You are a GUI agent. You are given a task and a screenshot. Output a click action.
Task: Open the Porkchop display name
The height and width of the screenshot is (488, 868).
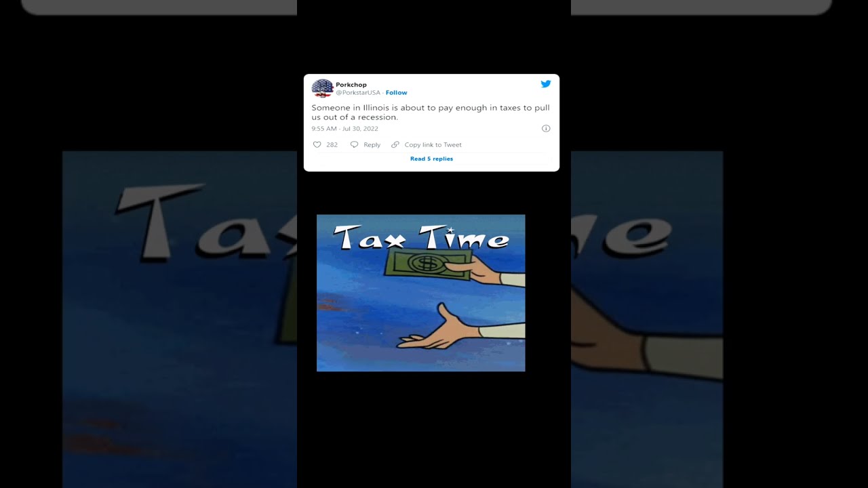coord(351,85)
